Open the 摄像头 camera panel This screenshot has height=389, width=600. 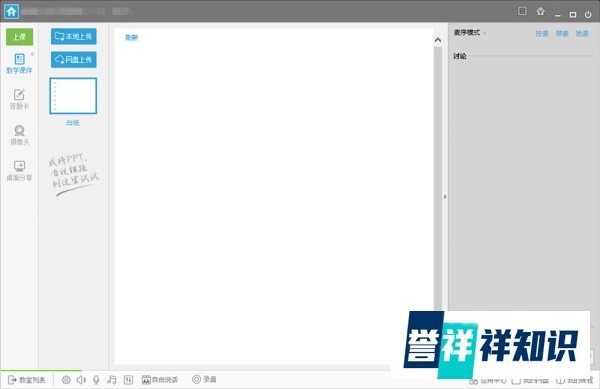(x=19, y=135)
